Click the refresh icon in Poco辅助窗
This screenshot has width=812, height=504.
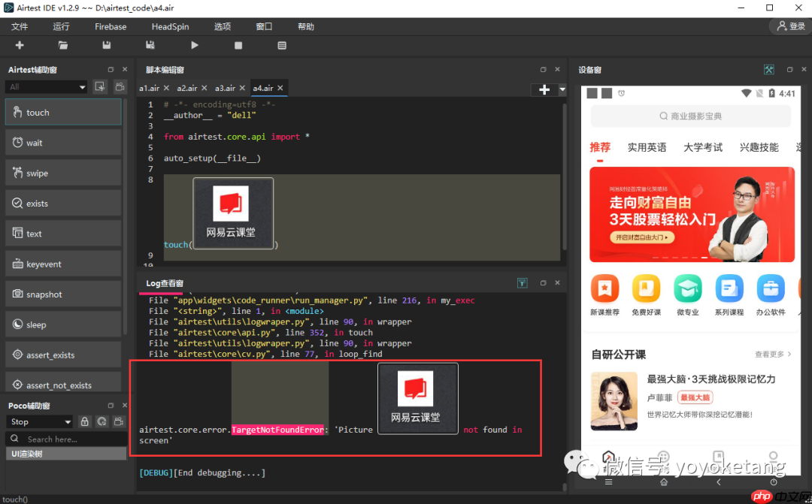(x=101, y=421)
